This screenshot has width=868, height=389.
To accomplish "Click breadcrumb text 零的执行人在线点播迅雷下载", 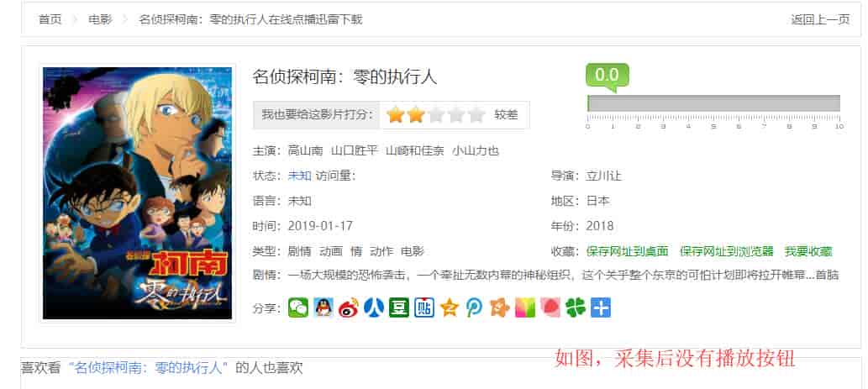I will tap(286, 19).
